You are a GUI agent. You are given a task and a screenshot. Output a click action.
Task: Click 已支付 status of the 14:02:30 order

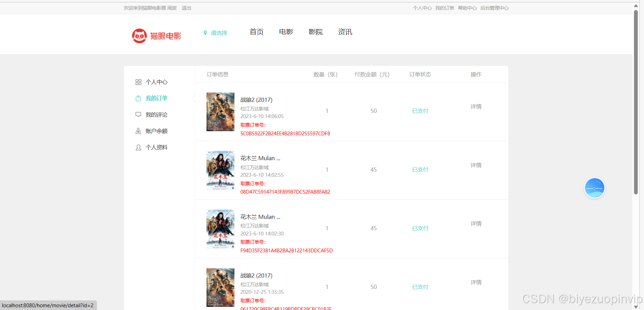click(x=420, y=228)
